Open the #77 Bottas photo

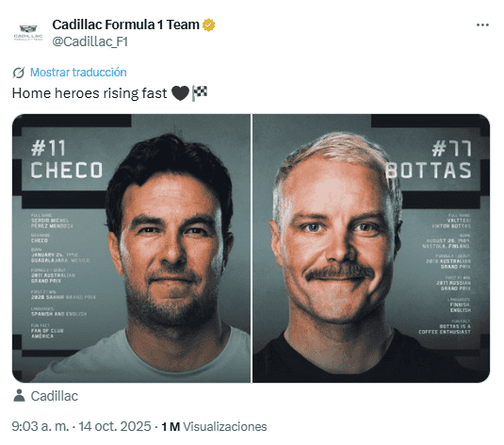click(x=371, y=248)
